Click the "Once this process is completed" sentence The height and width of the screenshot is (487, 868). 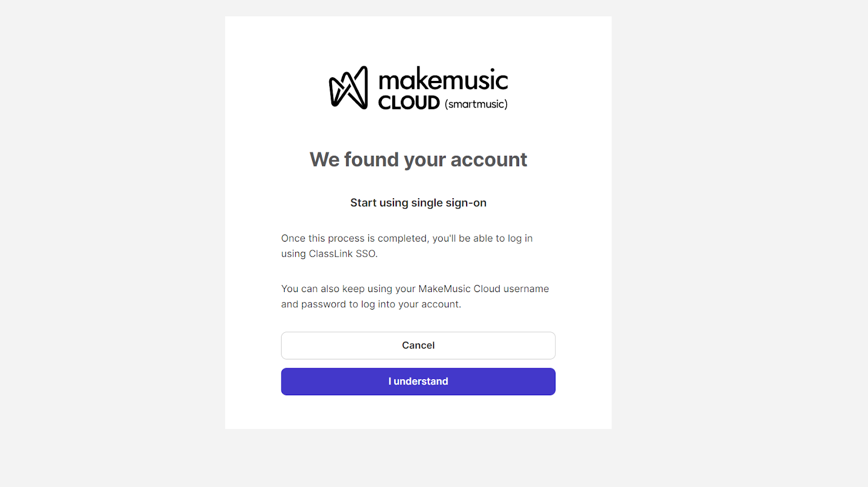[x=407, y=246]
